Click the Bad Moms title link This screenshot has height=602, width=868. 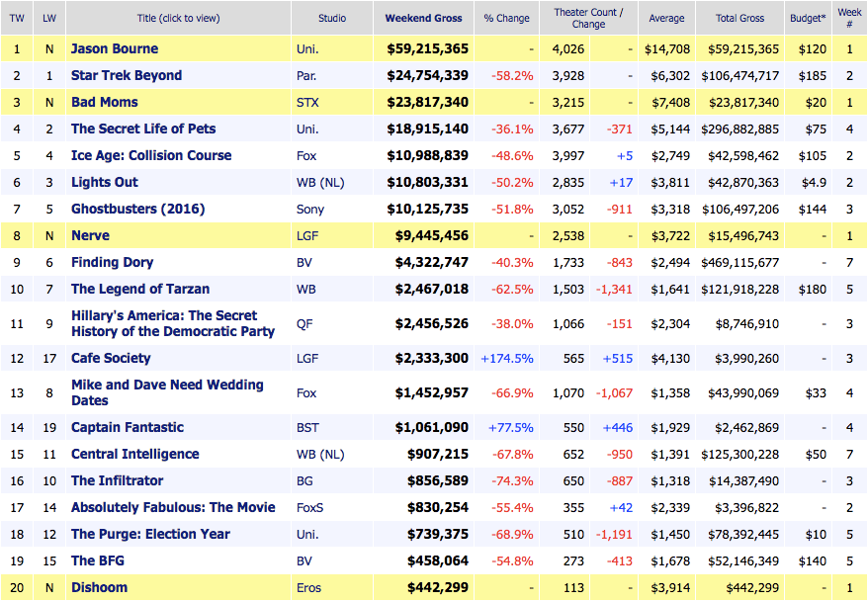click(x=105, y=102)
